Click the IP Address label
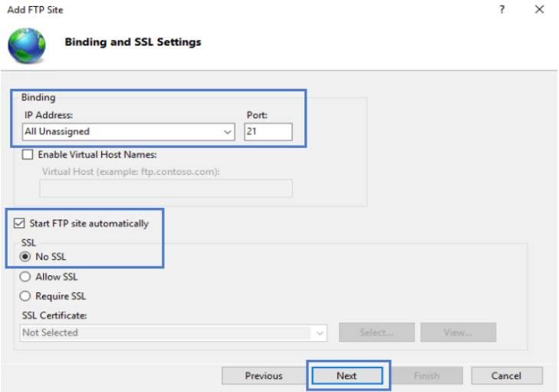The height and width of the screenshot is (392, 559). click(48, 115)
